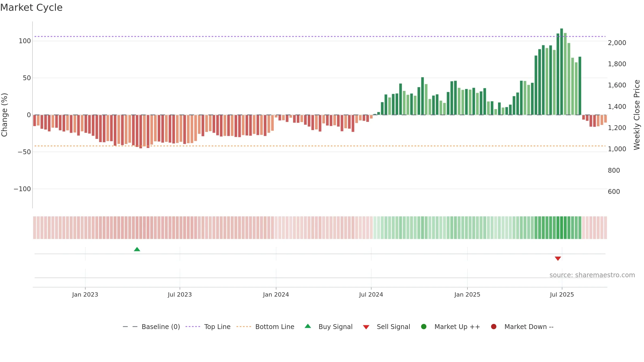Click the Jul 2023 axis label

coord(180,294)
